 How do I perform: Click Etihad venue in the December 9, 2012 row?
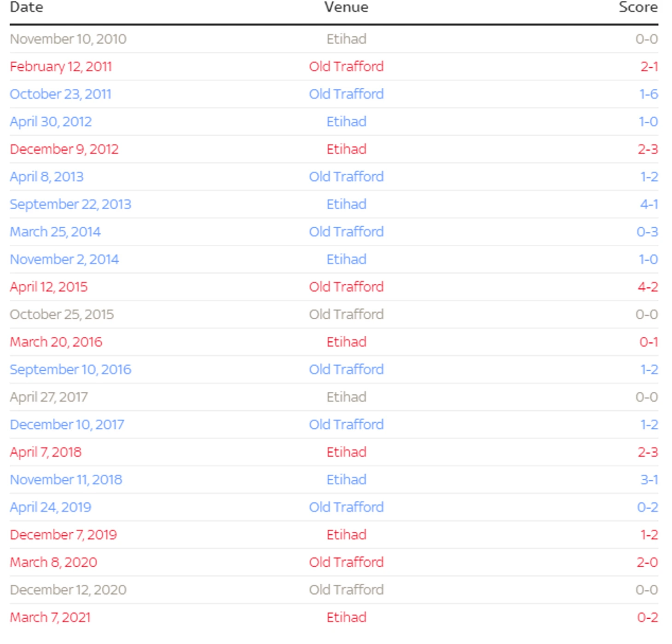coord(347,149)
